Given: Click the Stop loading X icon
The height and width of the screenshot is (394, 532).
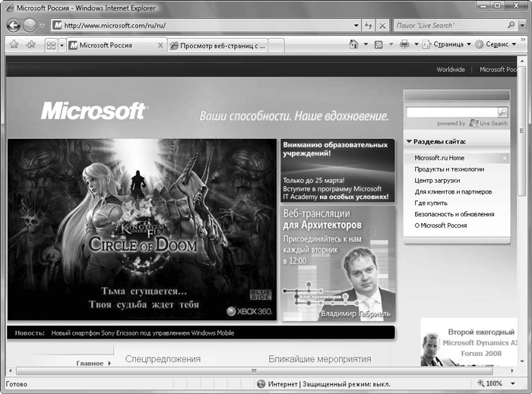Looking at the screenshot, I should tap(384, 25).
